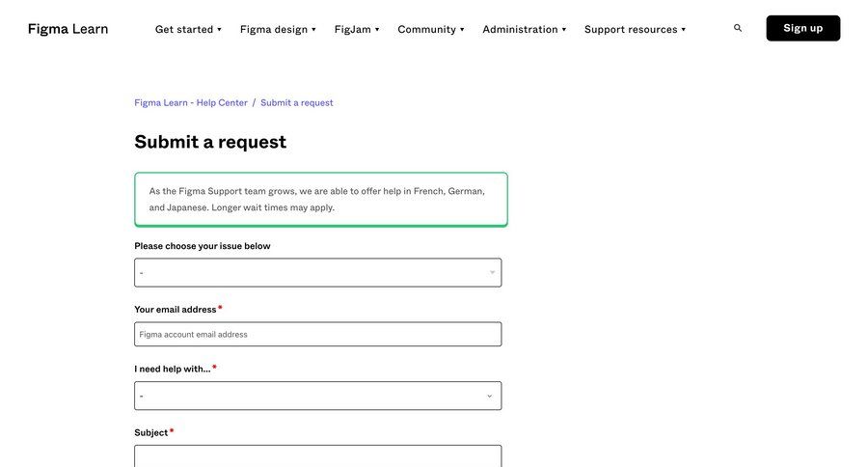Open the Support resources menu

pos(635,29)
